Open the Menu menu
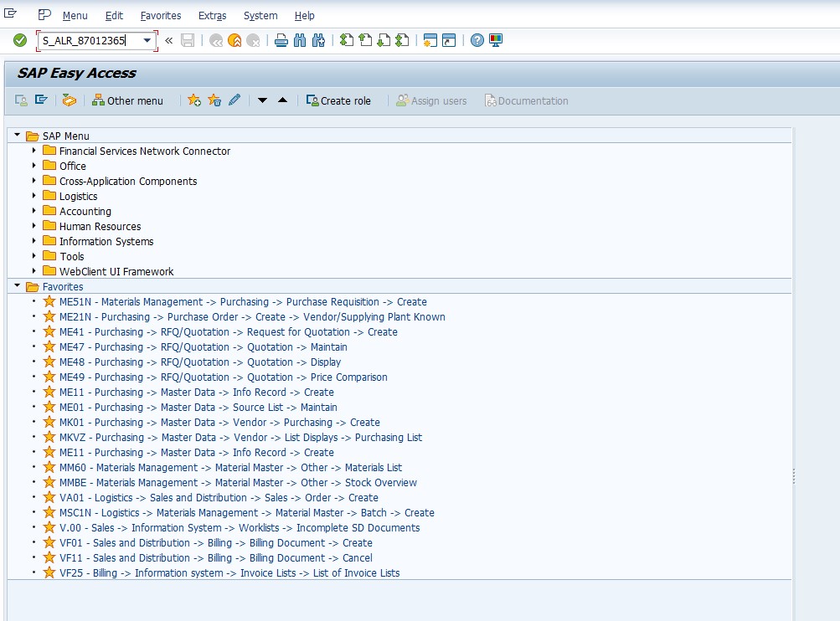This screenshot has height=621, width=840. pyautogui.click(x=75, y=16)
